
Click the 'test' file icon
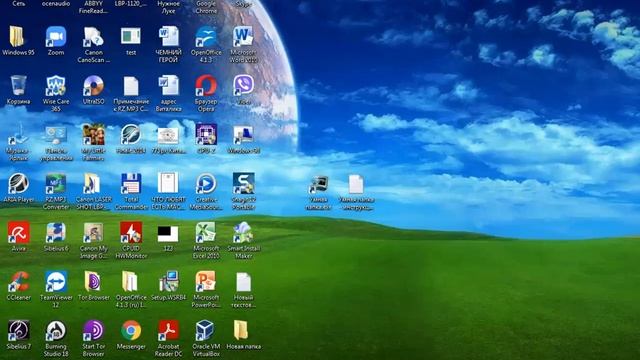[x=131, y=37]
